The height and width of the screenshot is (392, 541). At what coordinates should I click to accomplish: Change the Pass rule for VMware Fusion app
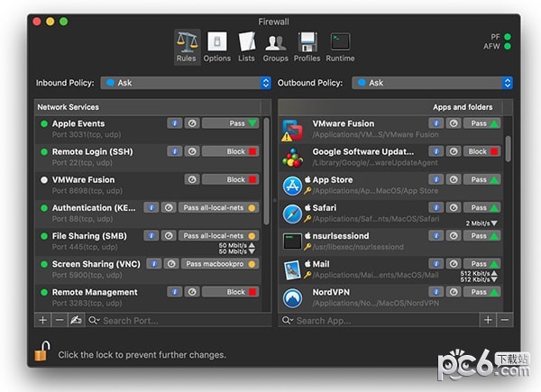click(482, 123)
